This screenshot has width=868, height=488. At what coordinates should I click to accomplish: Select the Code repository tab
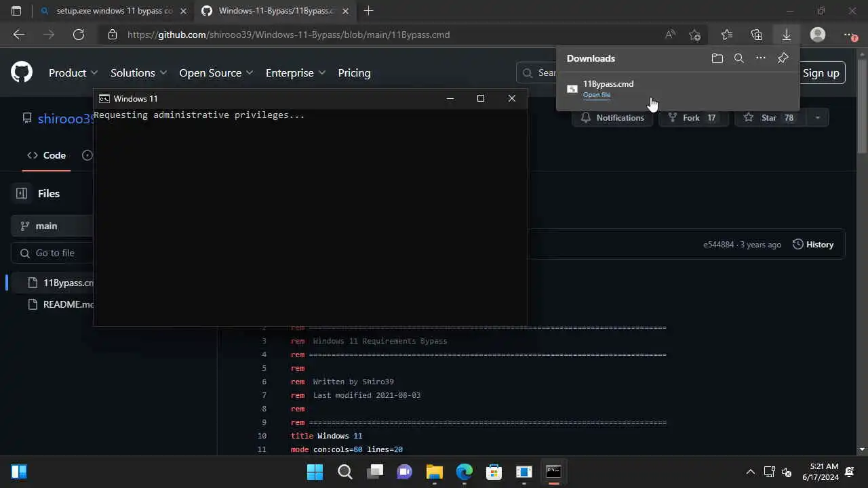pos(46,155)
